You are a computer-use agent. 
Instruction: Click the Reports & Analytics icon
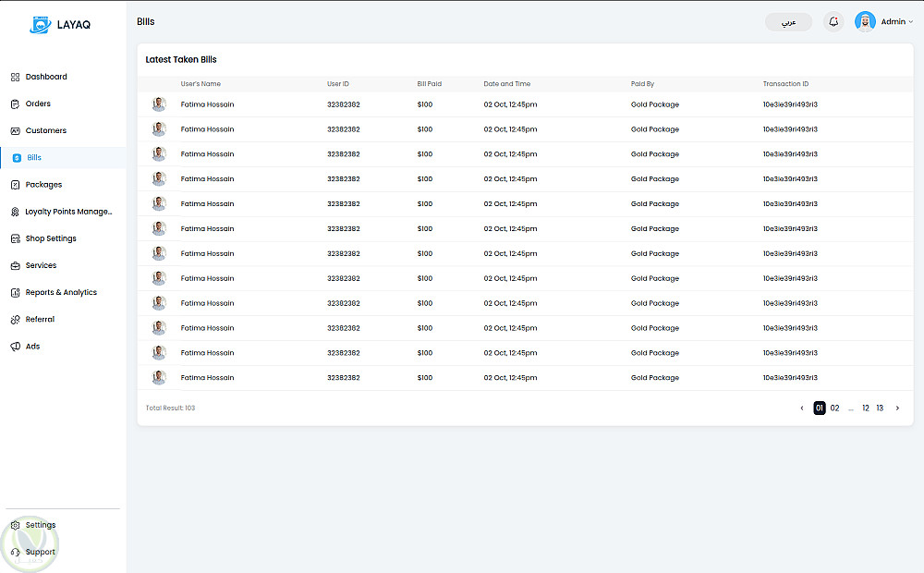(x=16, y=292)
